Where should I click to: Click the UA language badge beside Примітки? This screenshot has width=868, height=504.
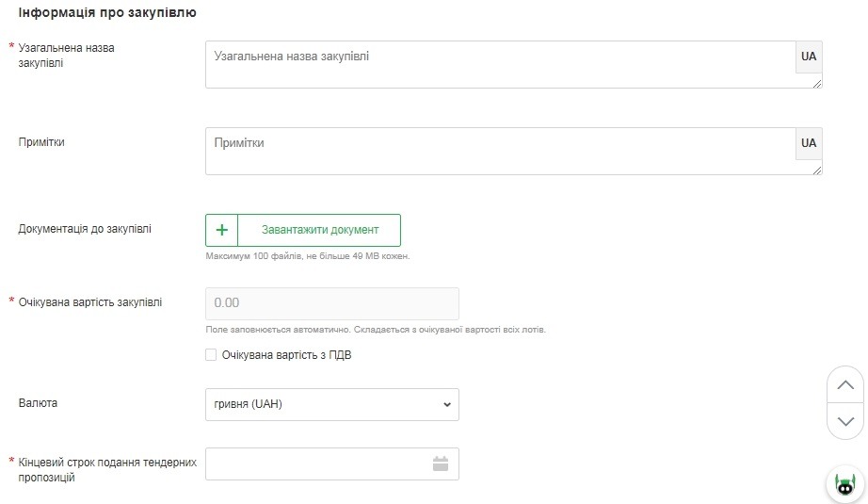809,144
